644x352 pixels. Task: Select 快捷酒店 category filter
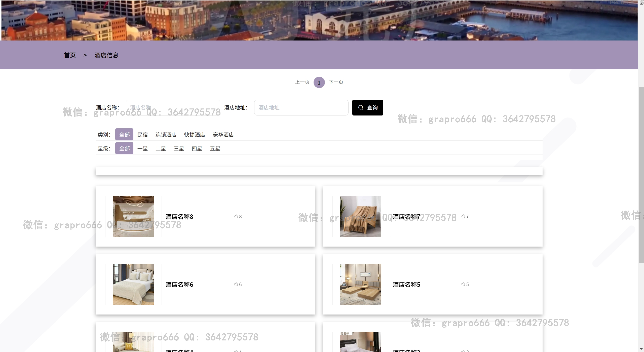tap(195, 135)
